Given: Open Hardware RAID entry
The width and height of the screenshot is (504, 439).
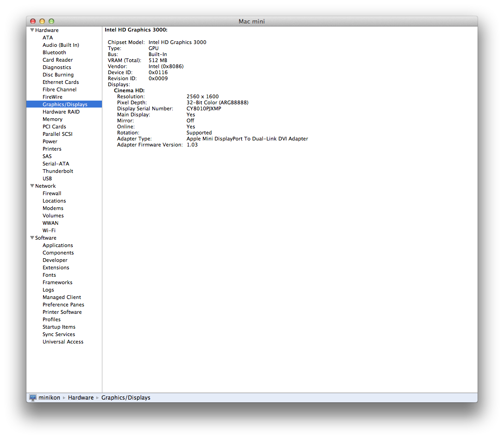Looking at the screenshot, I should point(61,112).
